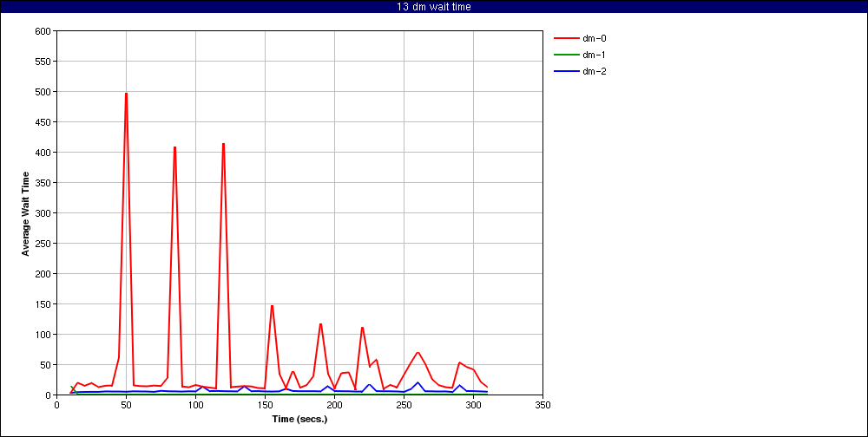The width and height of the screenshot is (868, 437).
Task: Click the y-axis tick label 300
Action: click(x=43, y=213)
